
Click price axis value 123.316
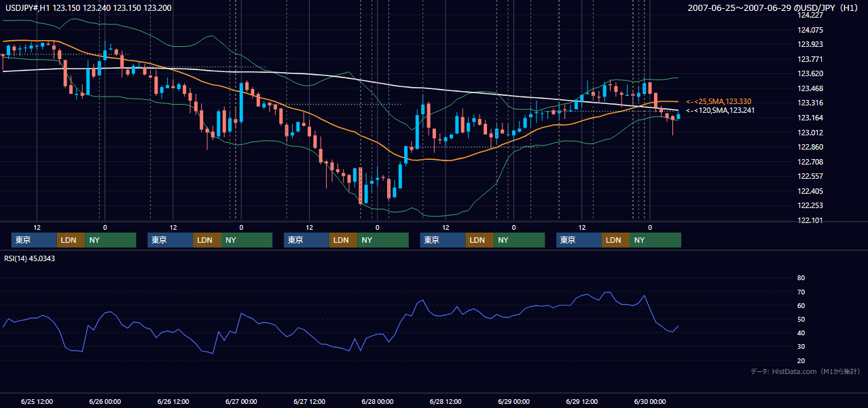pos(811,103)
